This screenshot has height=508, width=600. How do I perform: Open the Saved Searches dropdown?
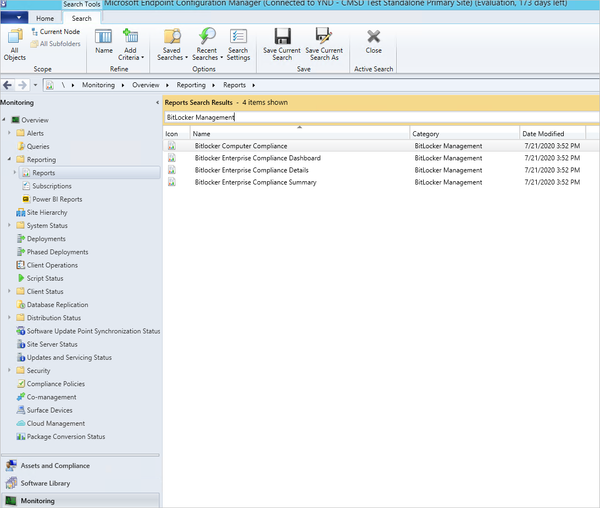[x=172, y=44]
